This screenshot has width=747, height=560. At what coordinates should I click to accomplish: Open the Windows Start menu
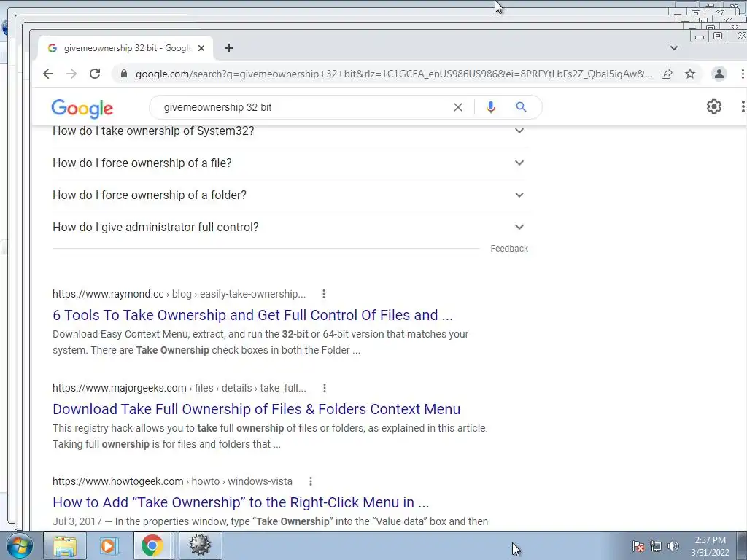coord(19,545)
